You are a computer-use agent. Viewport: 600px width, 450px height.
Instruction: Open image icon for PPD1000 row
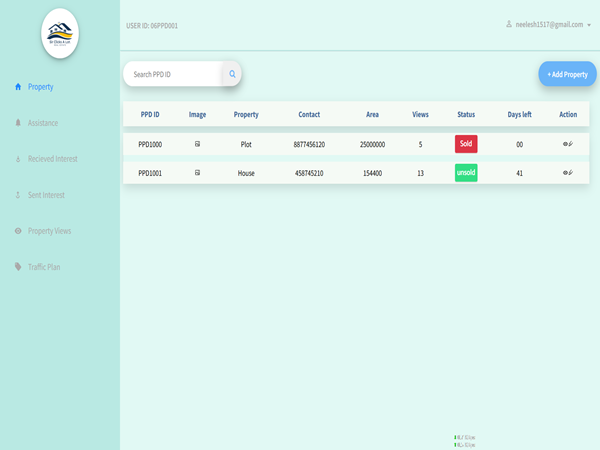coord(197,144)
